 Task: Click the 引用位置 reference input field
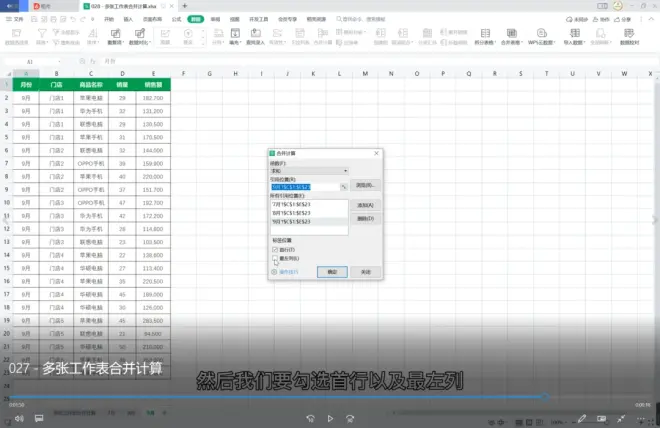pos(304,186)
